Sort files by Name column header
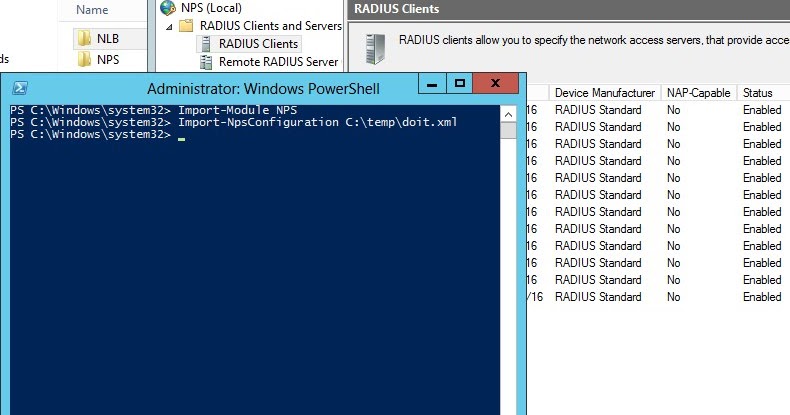Screen dimensions: 790x415 [92, 10]
